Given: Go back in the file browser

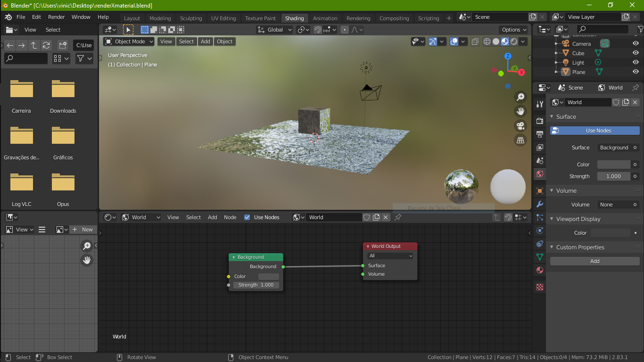Looking at the screenshot, I should tap(10, 45).
